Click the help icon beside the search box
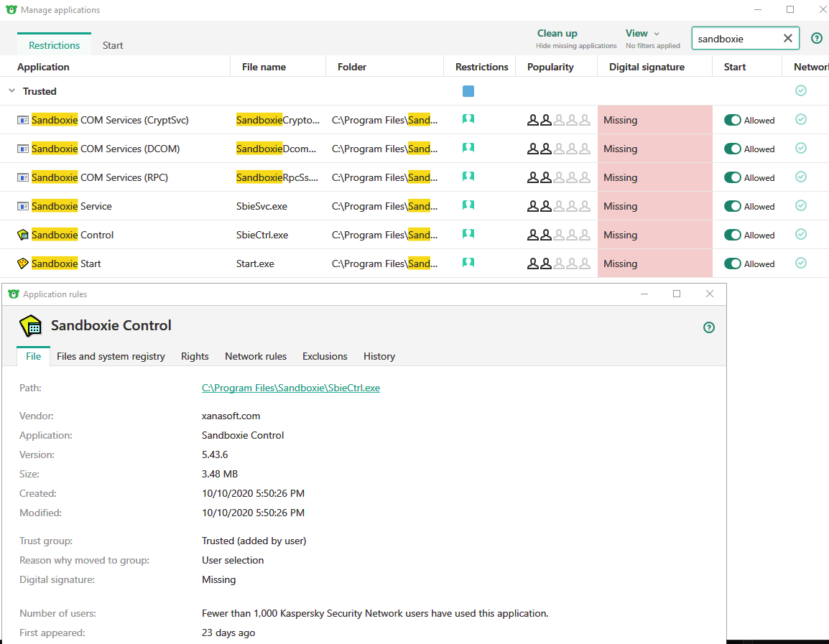 tap(816, 39)
